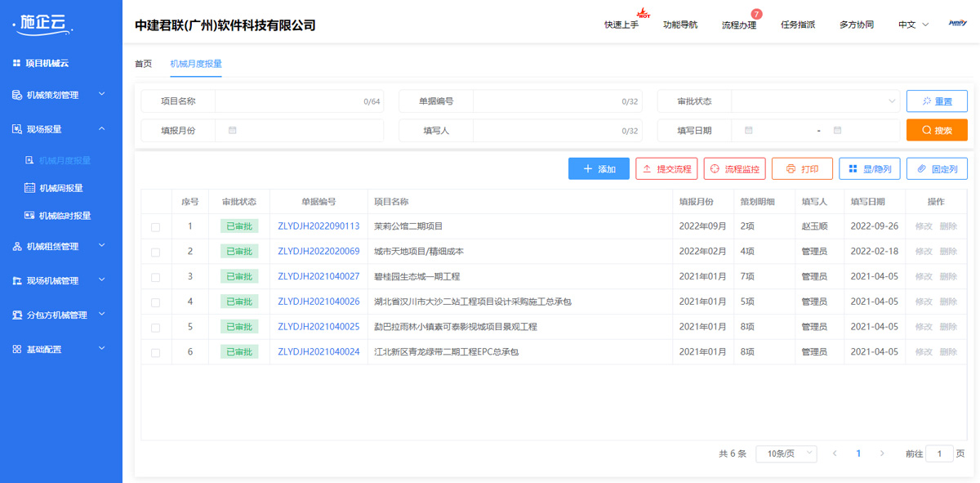Expand the 分包方机械管理 menu chevron
980x483 pixels.
pyautogui.click(x=102, y=314)
